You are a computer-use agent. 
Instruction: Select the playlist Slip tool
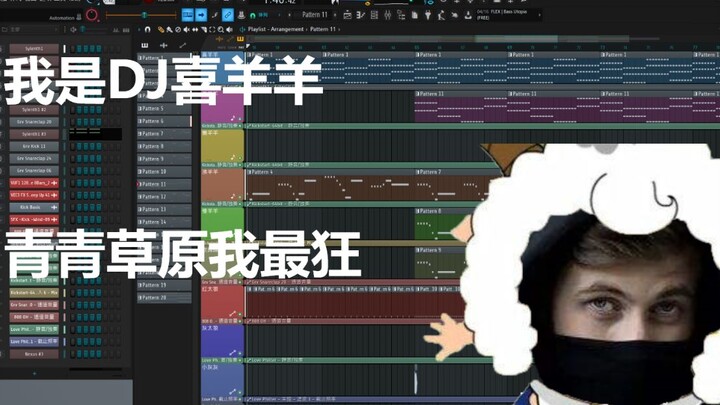195,29
